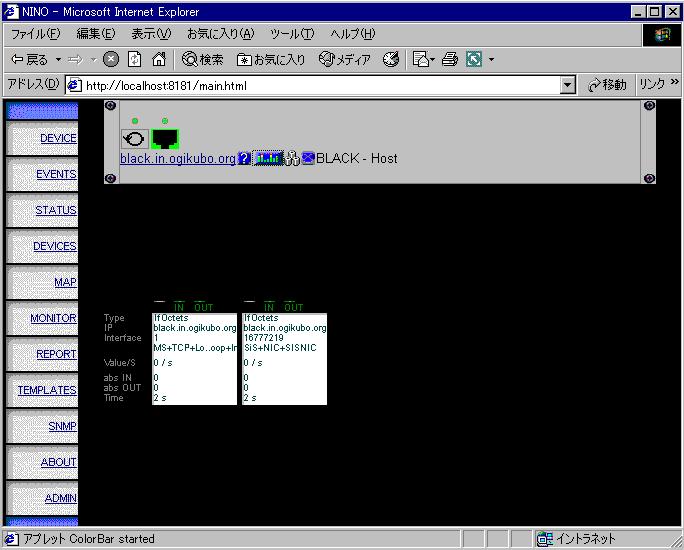Open the ツール(T) menu
Image resolution: width=684 pixels, height=550 pixels.
pos(292,34)
